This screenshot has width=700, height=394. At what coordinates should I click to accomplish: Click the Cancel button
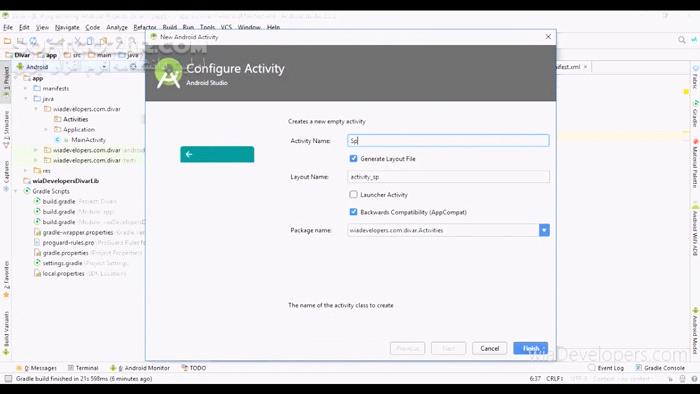point(489,348)
